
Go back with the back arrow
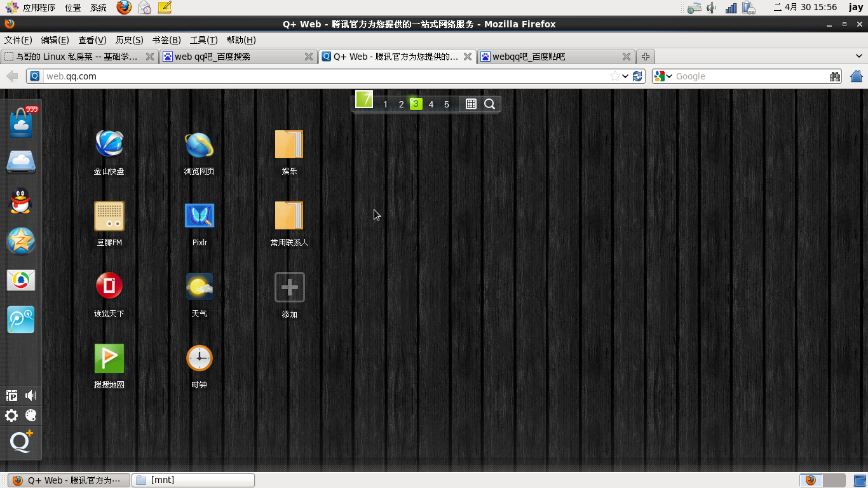click(12, 76)
